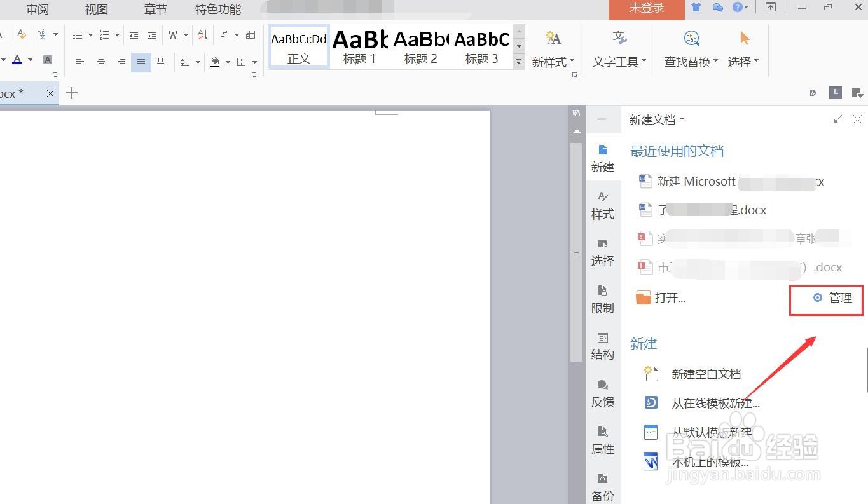
Task: Click the show/hide paragraph marks icon
Action: (x=224, y=34)
